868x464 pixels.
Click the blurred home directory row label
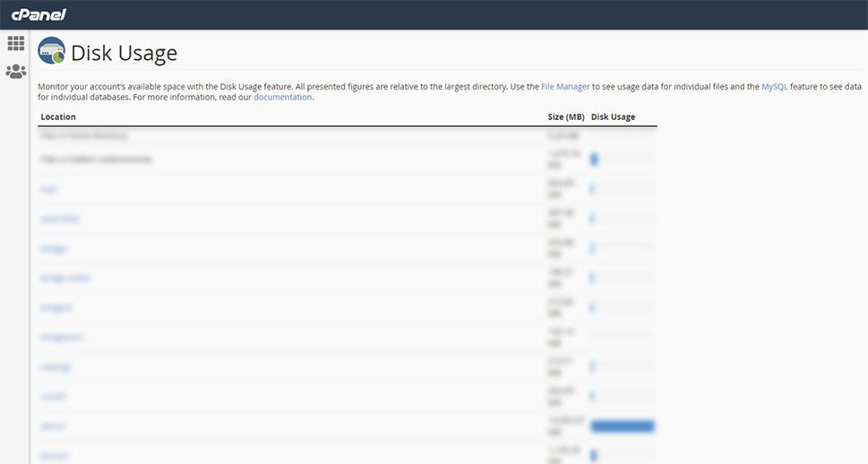[84, 135]
